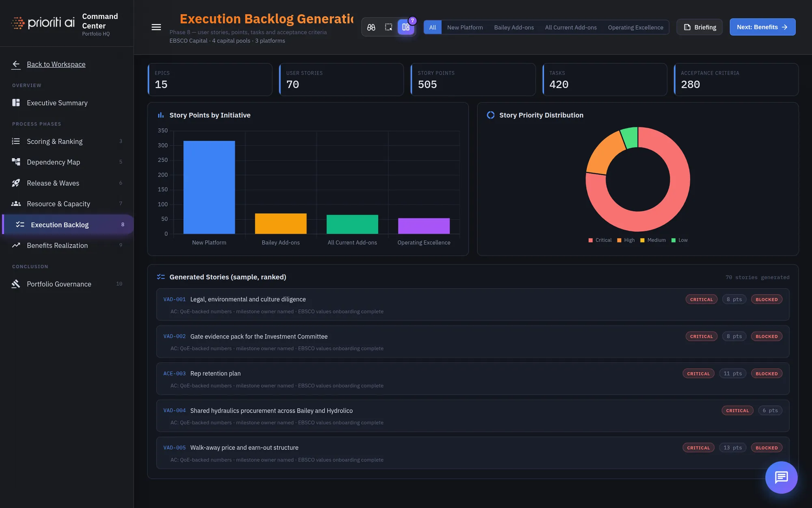Image resolution: width=812 pixels, height=508 pixels.
Task: Open the hamburger menu icon
Action: tap(156, 27)
